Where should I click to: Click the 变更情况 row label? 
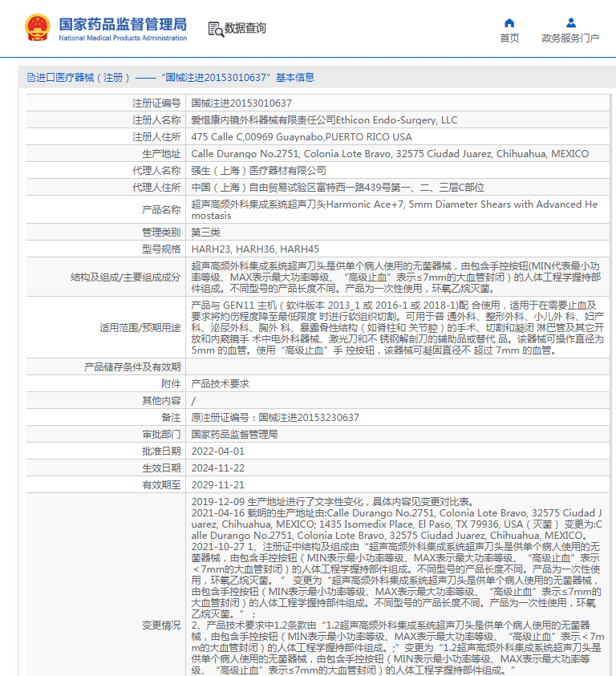(161, 625)
